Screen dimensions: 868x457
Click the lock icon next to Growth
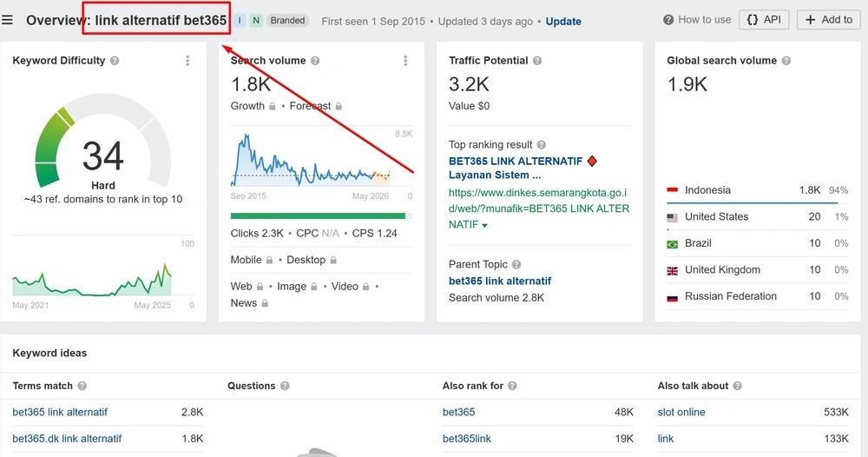pos(272,106)
